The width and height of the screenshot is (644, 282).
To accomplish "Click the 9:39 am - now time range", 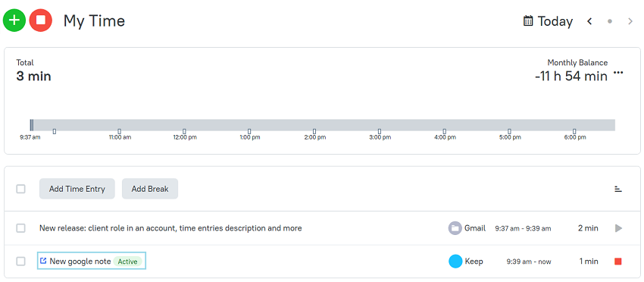I will tap(529, 262).
